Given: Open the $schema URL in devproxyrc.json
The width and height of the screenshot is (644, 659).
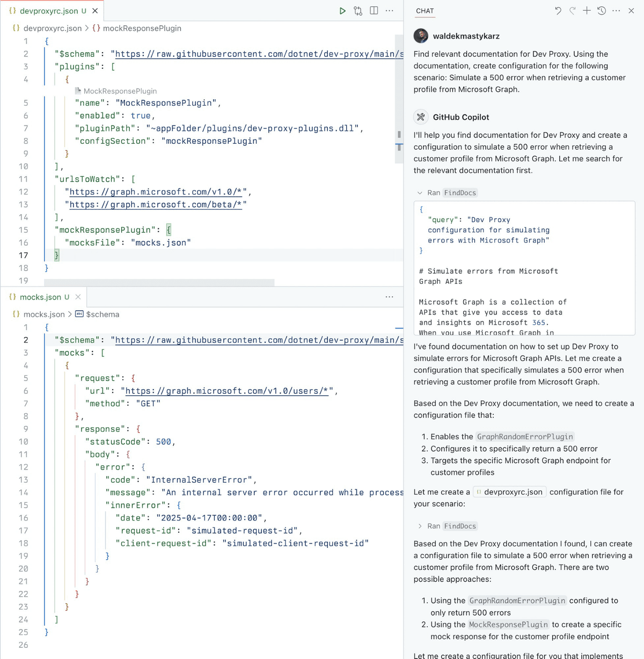Looking at the screenshot, I should pyautogui.click(x=259, y=54).
